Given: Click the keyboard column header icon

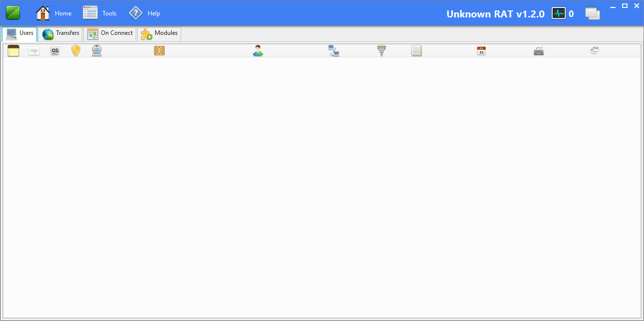Looking at the screenshot, I should pyautogui.click(x=539, y=51).
